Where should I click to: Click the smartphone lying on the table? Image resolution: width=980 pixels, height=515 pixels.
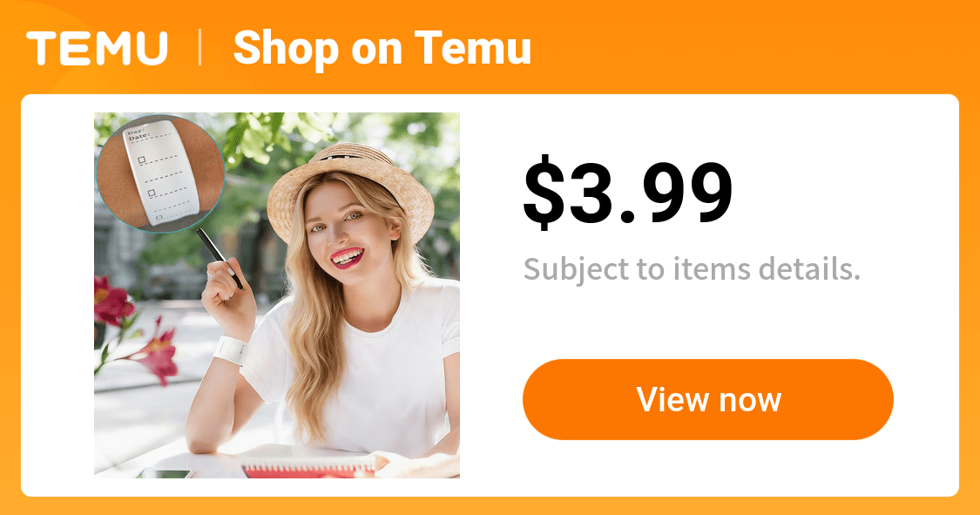(165, 474)
